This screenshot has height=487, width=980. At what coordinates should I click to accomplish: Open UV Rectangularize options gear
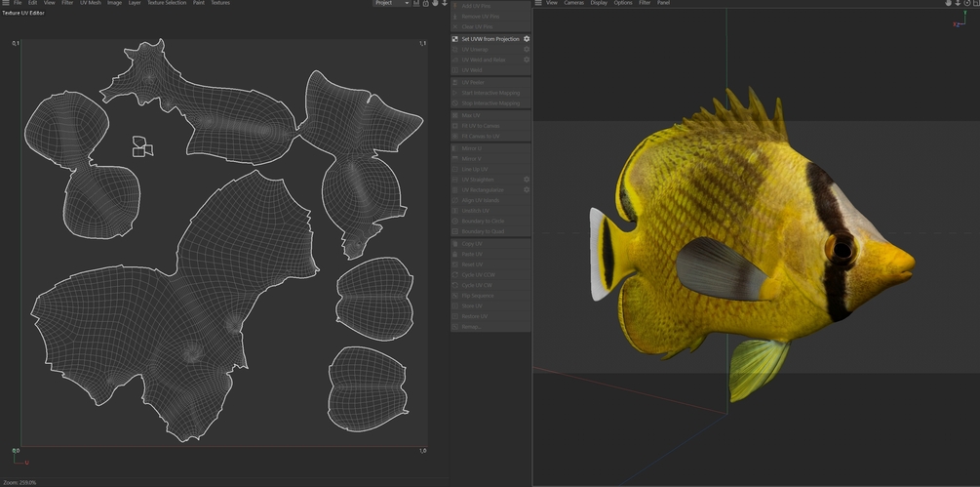click(x=527, y=190)
